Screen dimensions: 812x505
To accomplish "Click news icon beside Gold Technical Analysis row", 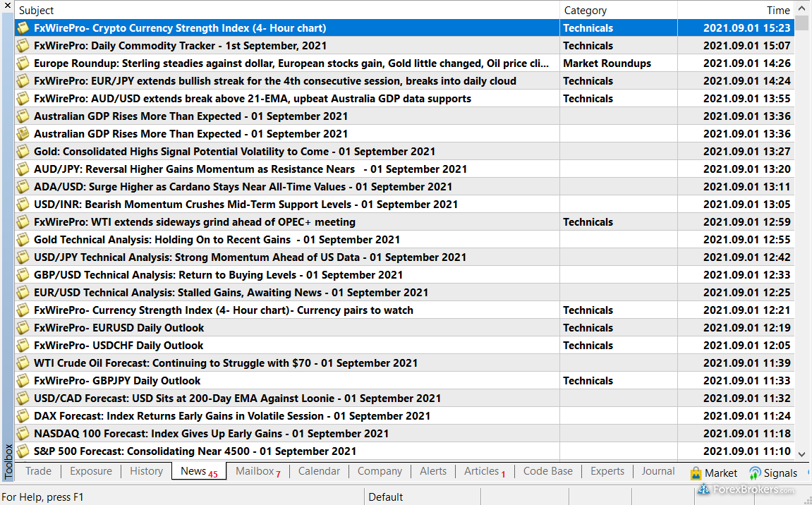I will point(23,239).
